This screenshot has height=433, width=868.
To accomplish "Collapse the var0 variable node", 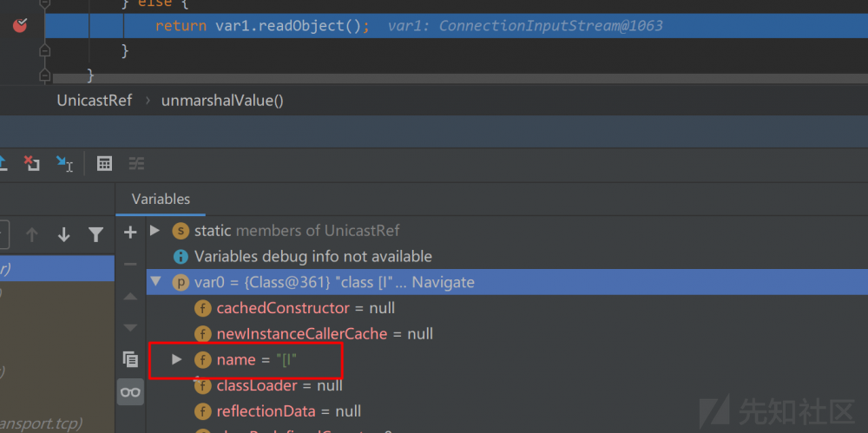I will [155, 282].
